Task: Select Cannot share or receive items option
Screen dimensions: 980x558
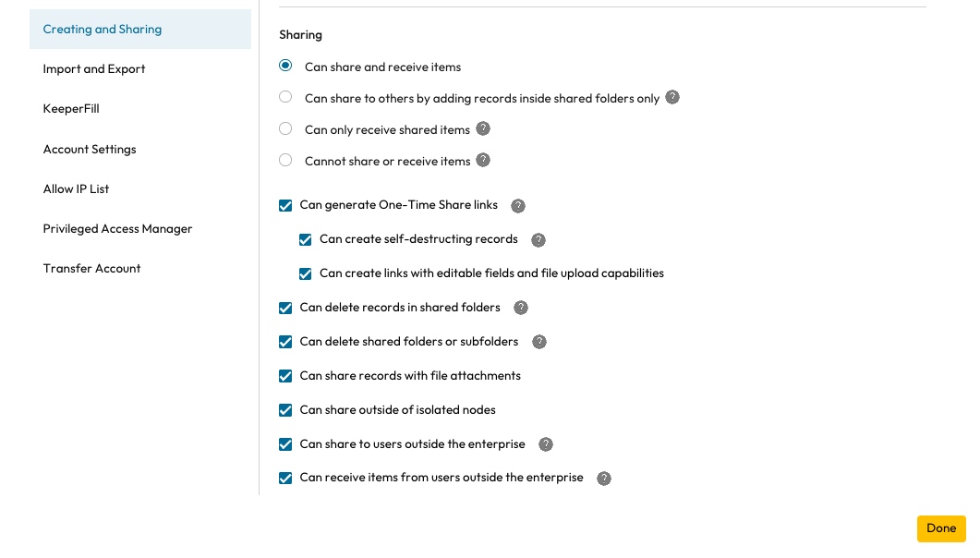Action: click(285, 160)
